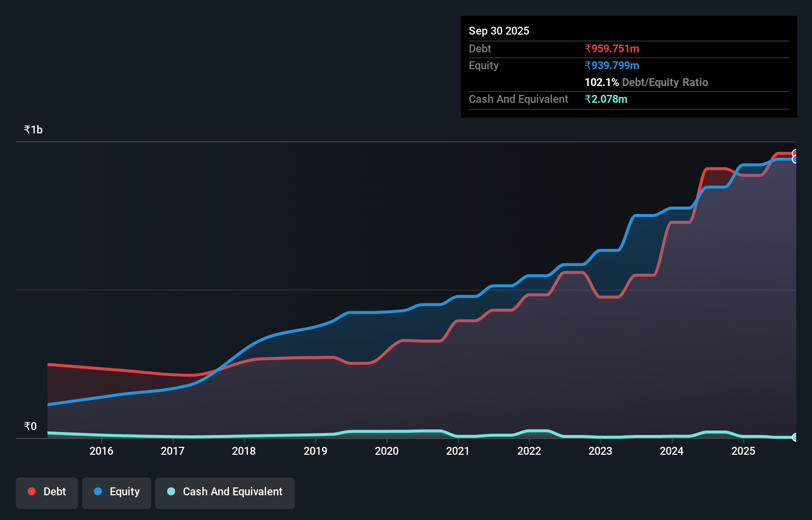Select the 2020 year label on the axis
The height and width of the screenshot is (520, 812).
tap(387, 451)
